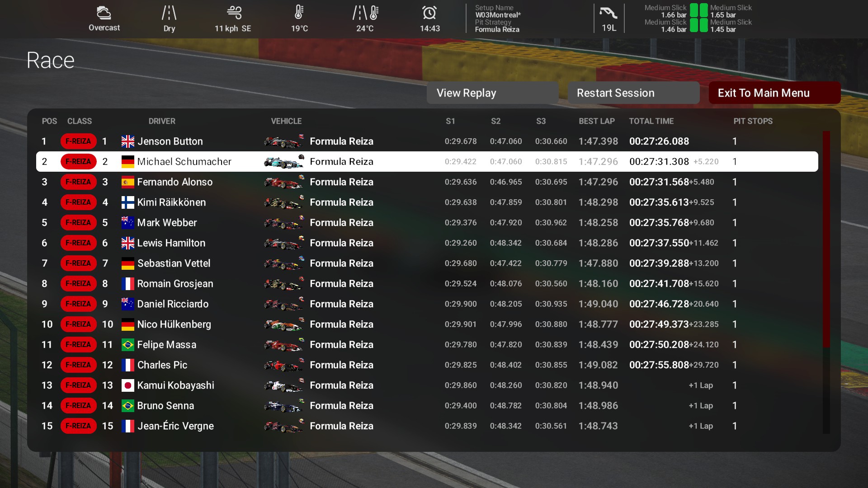This screenshot has width=868, height=488.
Task: Click the TOTAL TIME column header
Action: 651,121
